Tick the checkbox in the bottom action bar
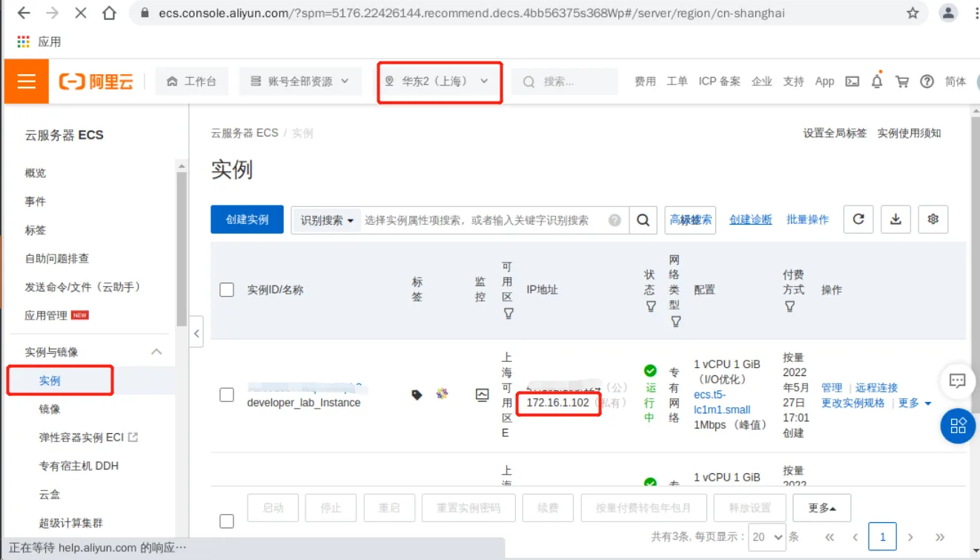The width and height of the screenshot is (980, 560). 227,521
